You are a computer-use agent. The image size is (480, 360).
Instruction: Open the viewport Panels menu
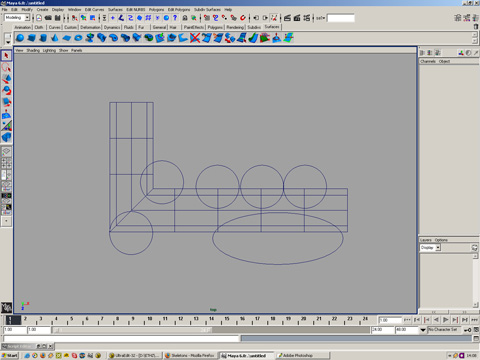tap(76, 50)
